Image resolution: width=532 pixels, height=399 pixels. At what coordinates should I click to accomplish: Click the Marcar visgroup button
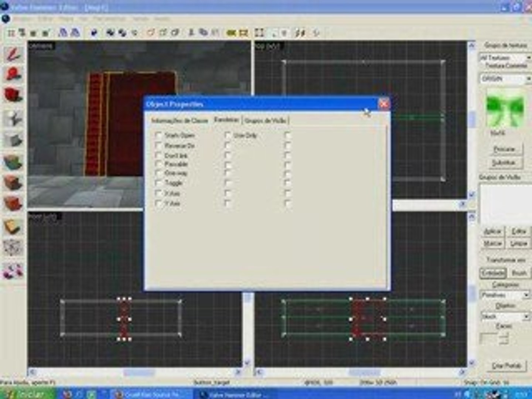coord(492,244)
